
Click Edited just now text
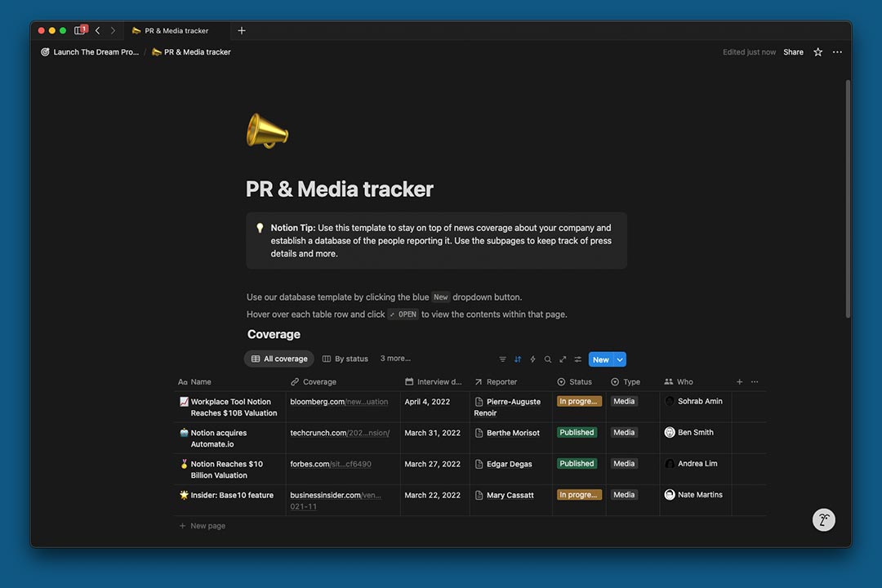click(749, 51)
